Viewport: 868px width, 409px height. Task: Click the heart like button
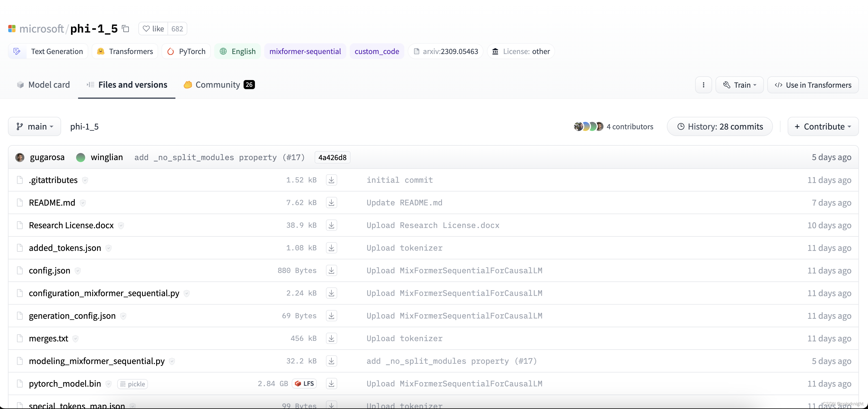click(153, 29)
